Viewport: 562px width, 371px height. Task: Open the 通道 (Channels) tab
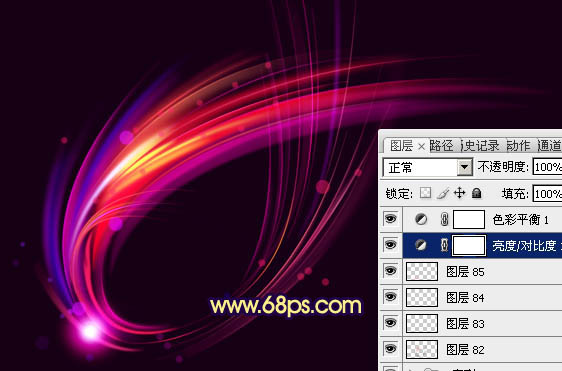(549, 146)
